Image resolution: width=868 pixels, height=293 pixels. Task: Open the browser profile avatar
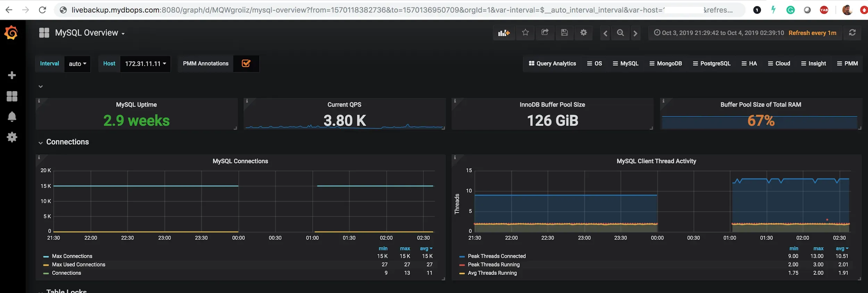tap(847, 10)
